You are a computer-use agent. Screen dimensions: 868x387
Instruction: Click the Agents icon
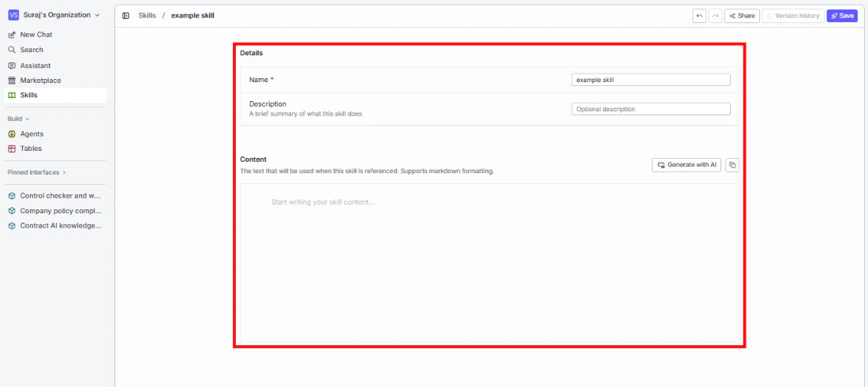(12, 134)
